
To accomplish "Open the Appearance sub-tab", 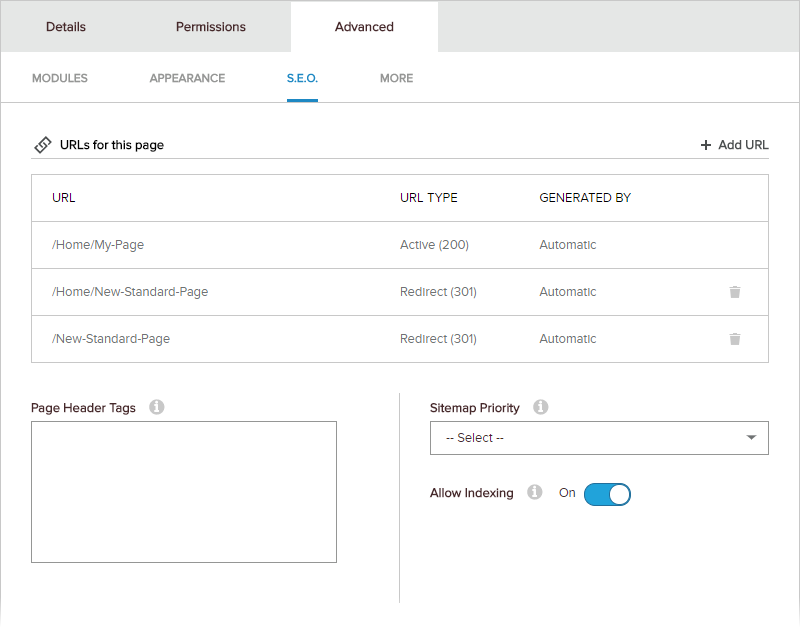I will (x=187, y=78).
